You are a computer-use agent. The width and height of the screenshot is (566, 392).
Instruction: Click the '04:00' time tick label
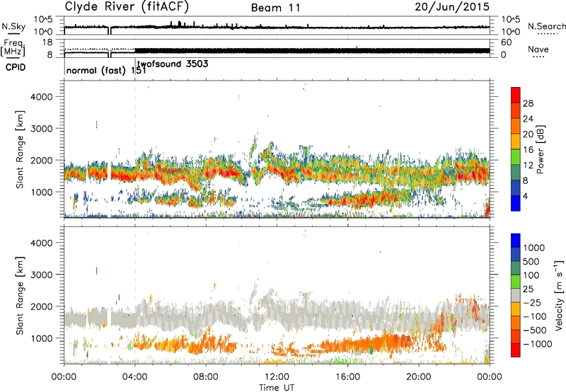point(135,377)
